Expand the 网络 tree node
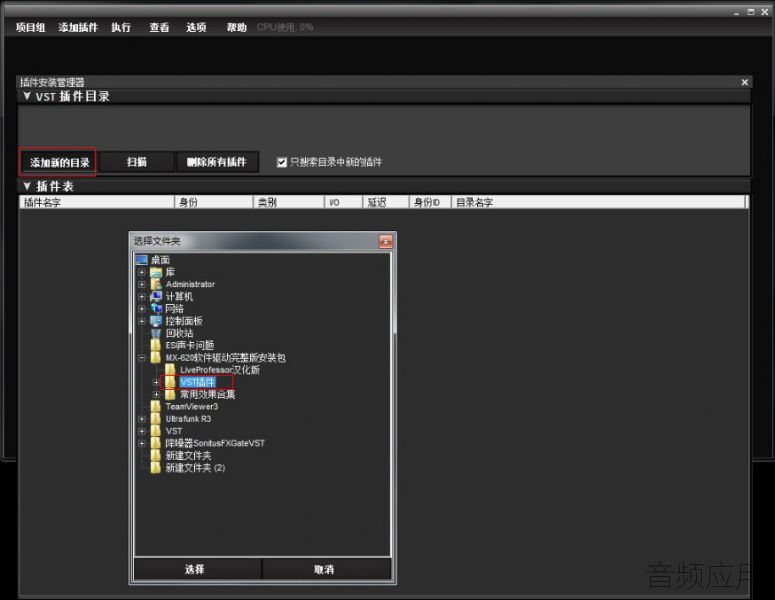The height and width of the screenshot is (600, 775). coord(142,309)
